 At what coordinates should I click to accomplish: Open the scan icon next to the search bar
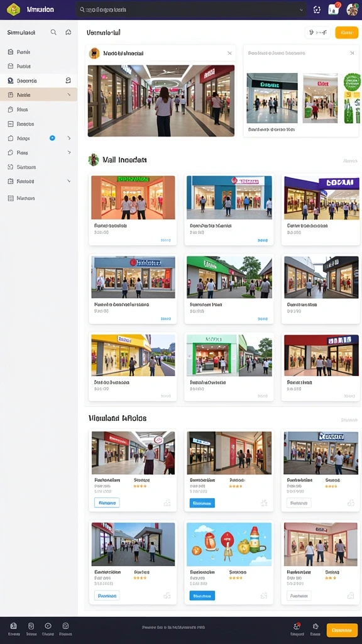317,10
